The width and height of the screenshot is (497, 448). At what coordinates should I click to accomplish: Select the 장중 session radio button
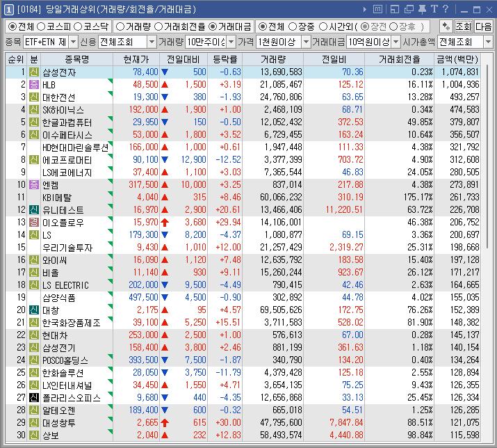[x=293, y=26]
